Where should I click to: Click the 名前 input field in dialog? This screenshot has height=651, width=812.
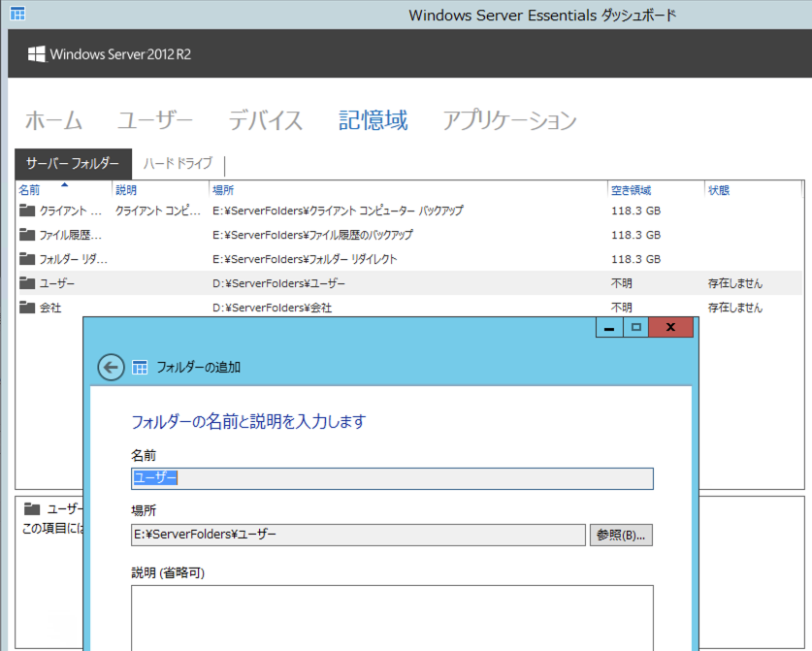point(392,478)
